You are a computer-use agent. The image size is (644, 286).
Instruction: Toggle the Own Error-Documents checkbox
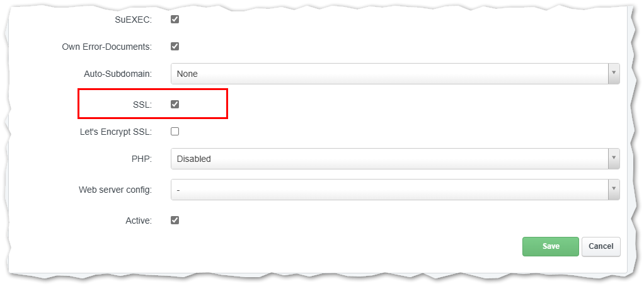[x=175, y=47]
